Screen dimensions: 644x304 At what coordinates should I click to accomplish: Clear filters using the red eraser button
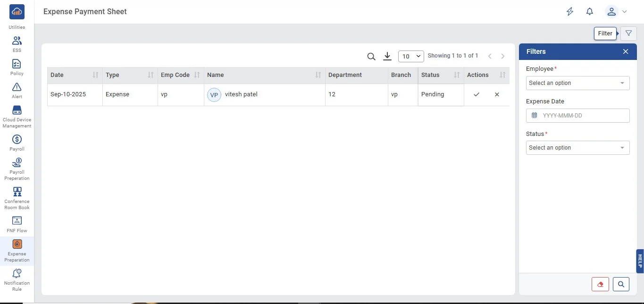point(600,284)
